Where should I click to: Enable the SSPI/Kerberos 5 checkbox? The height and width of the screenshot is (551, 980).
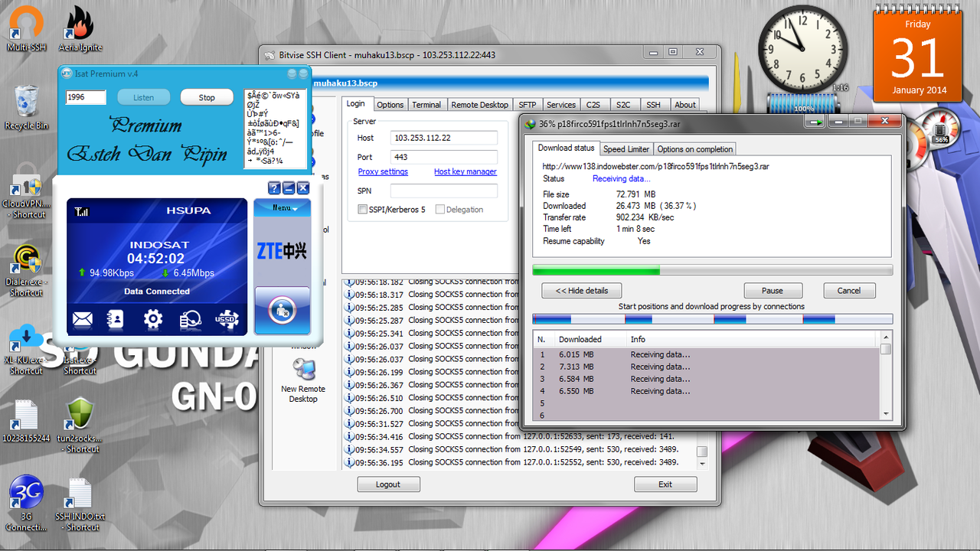[362, 210]
